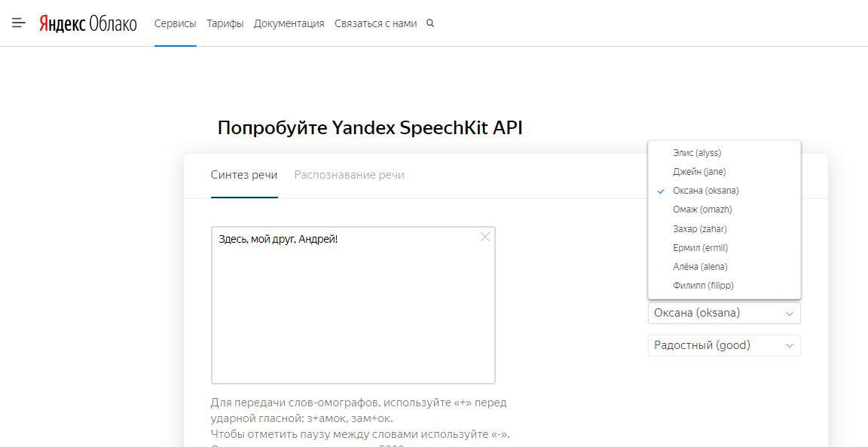Select voice Джейн (jane)
This screenshot has width=868, height=447.
724,172
